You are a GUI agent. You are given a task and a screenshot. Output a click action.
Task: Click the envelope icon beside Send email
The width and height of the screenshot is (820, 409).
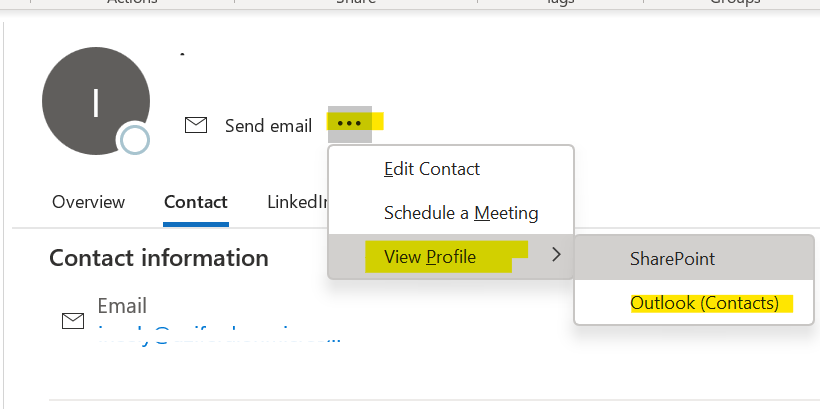point(196,125)
